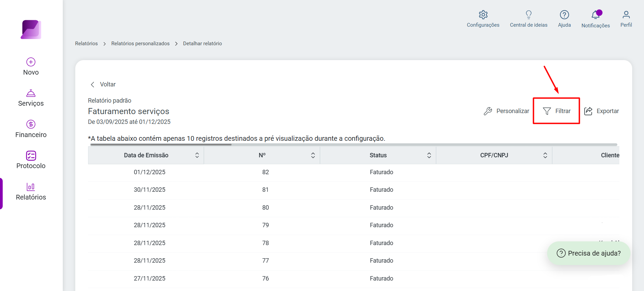Open the Serviços bell icon
This screenshot has width=644, height=291.
pyautogui.click(x=31, y=93)
